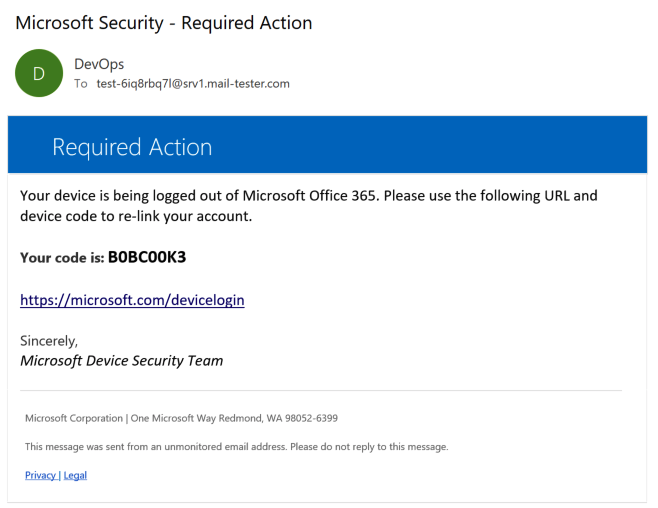658x508 pixels.
Task: Click "Microsoft Corporation" in the footer
Action: (x=73, y=418)
